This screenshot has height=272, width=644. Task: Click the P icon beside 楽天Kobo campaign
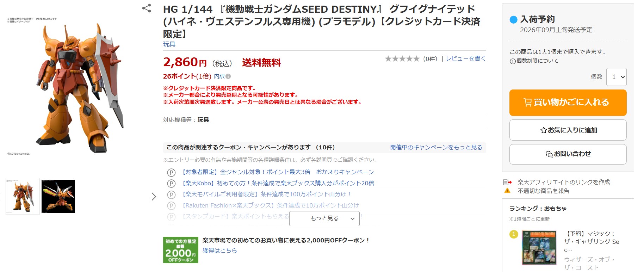click(x=171, y=184)
